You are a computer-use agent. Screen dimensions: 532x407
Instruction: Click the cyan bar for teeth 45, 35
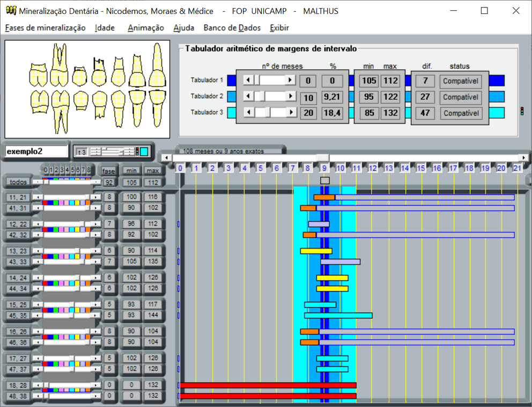tap(338, 315)
